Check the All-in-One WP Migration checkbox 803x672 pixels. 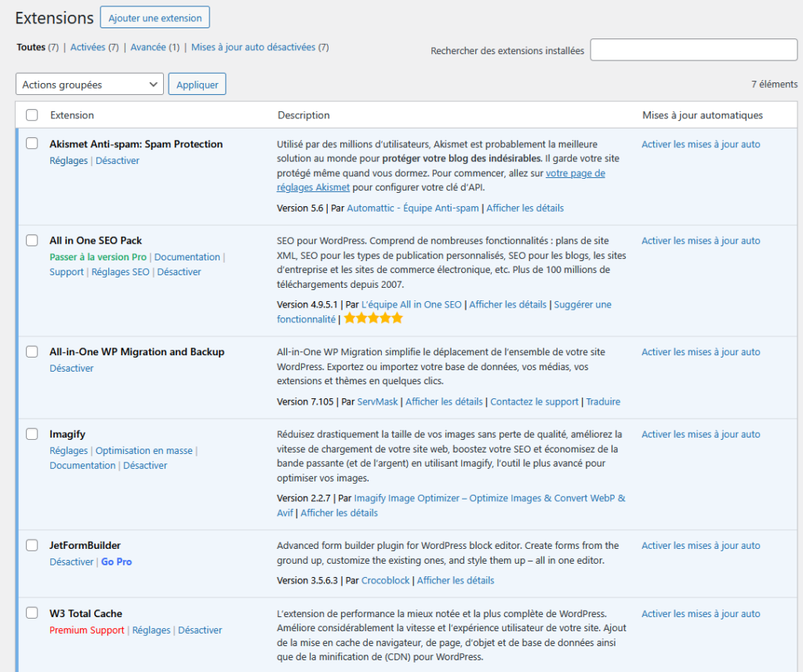coord(31,351)
